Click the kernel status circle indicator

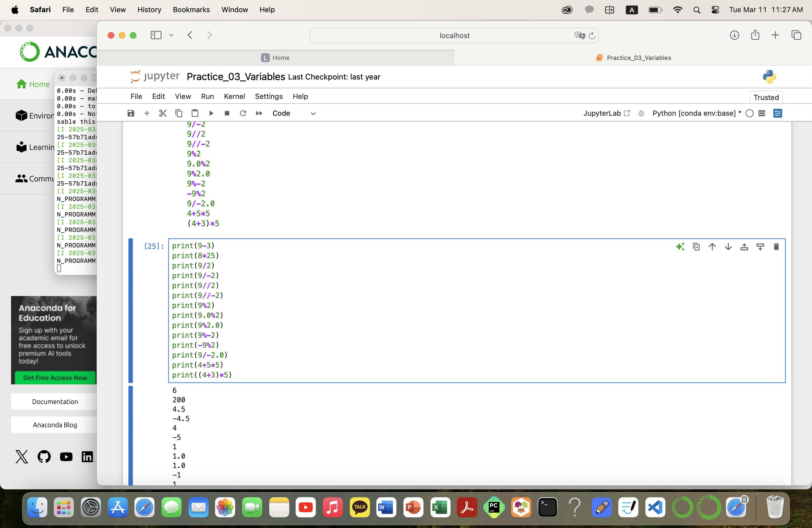[x=750, y=113]
